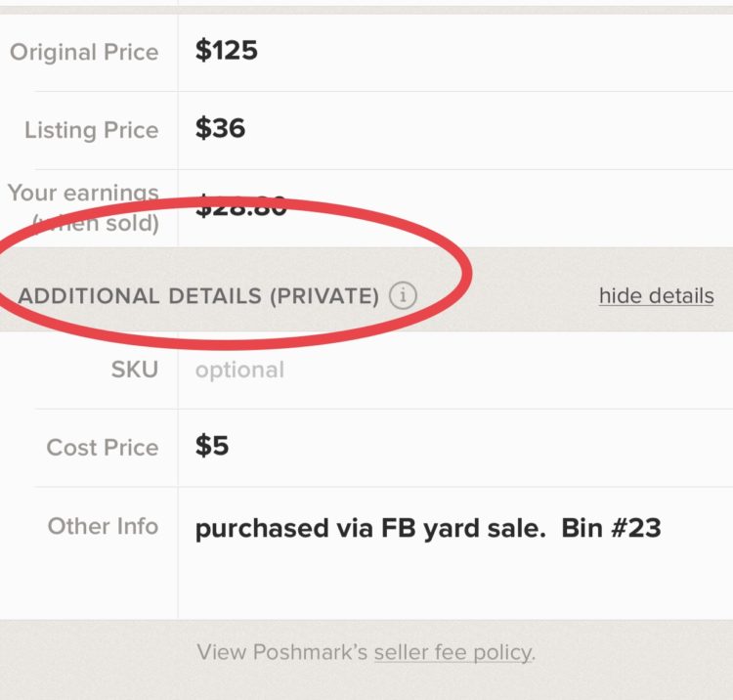Focus the SKU optional input field

pyautogui.click(x=455, y=370)
